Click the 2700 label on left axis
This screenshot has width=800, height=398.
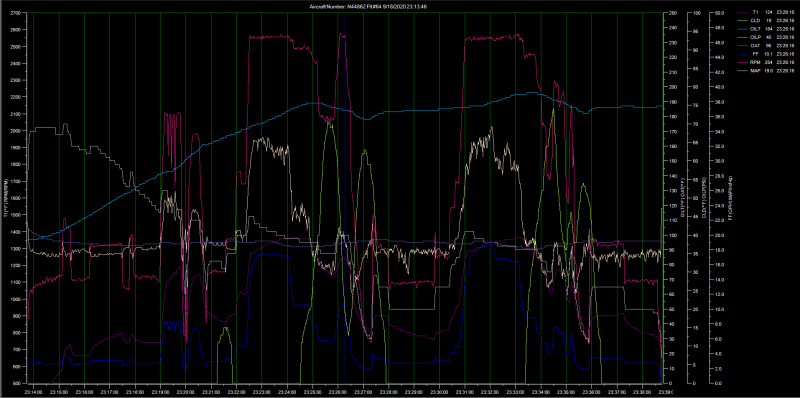pyautogui.click(x=15, y=13)
